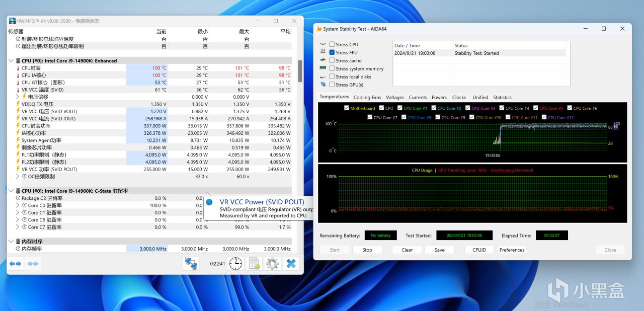The image size is (644, 311).
Task: Uncheck the CPU Core #12 graph checkbox
Action: coord(544,118)
